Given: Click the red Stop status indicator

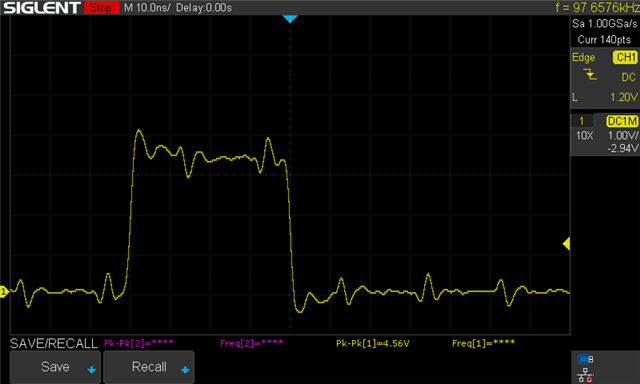Looking at the screenshot, I should (x=101, y=7).
